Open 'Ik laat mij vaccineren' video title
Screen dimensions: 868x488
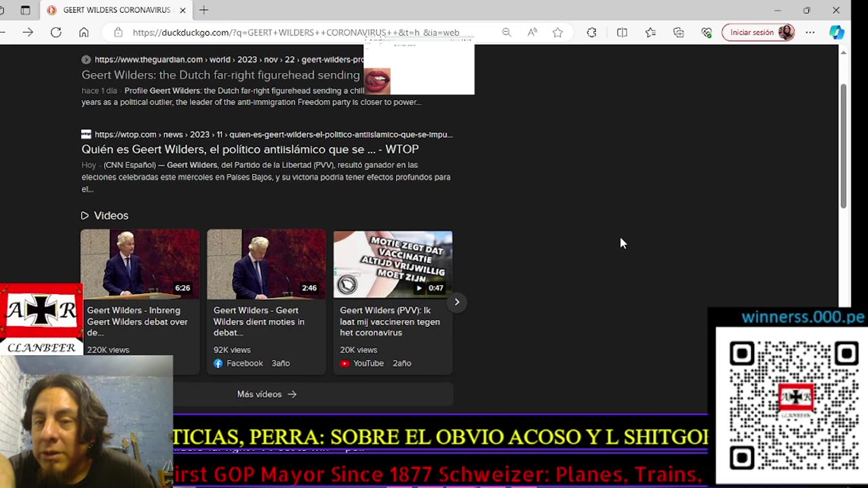(390, 321)
